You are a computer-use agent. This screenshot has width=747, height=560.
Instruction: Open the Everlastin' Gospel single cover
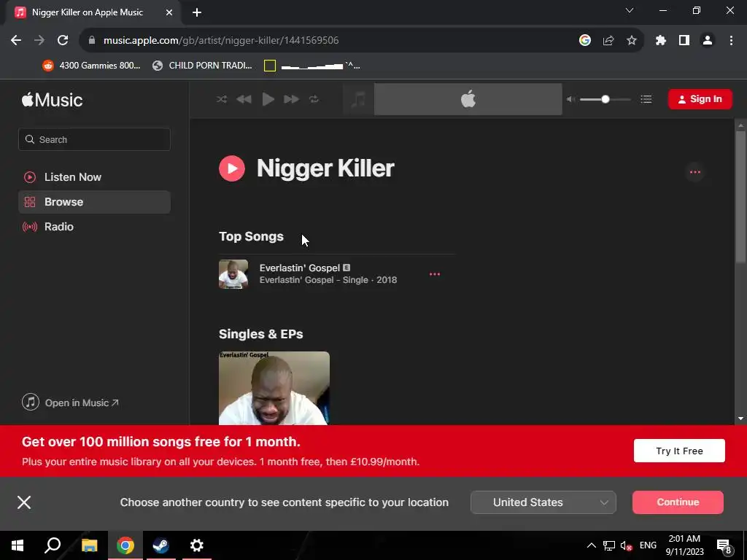[x=274, y=388]
